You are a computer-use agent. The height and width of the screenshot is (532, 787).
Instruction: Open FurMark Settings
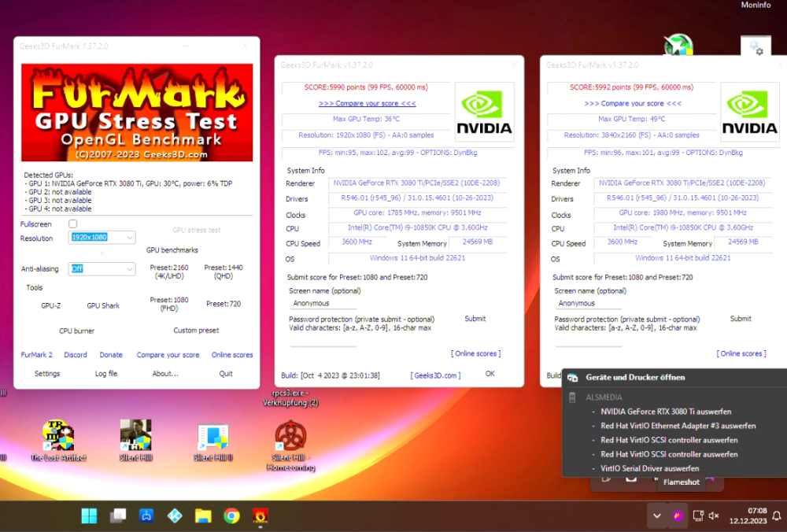click(47, 373)
